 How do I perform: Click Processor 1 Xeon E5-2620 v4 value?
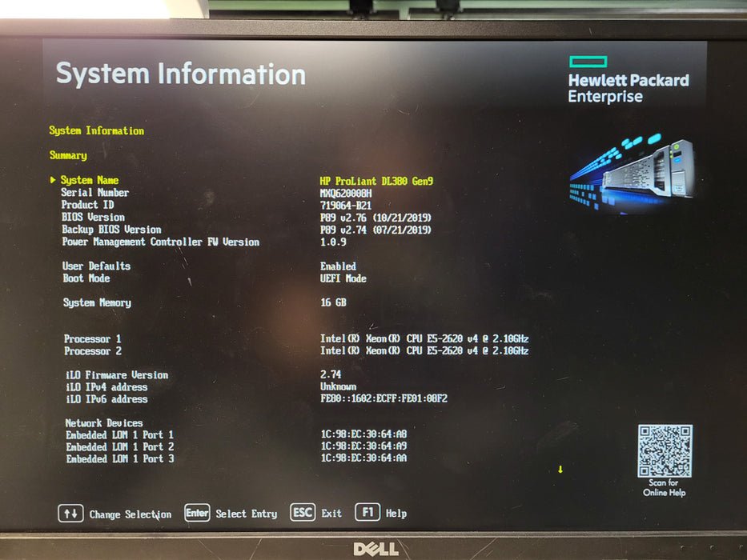click(x=424, y=338)
